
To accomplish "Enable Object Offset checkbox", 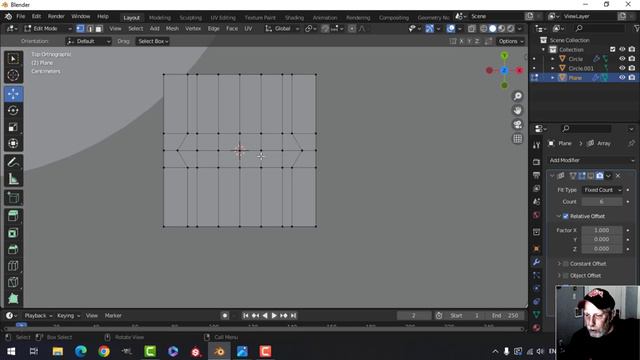I will 566,276.
